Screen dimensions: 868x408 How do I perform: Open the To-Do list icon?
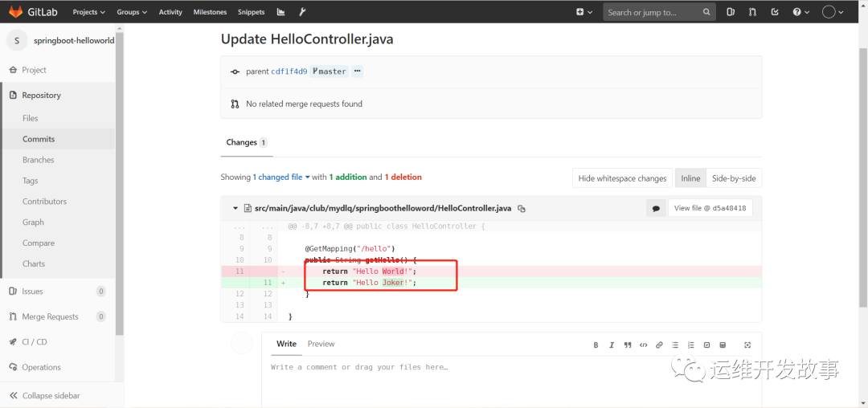pyautogui.click(x=775, y=11)
